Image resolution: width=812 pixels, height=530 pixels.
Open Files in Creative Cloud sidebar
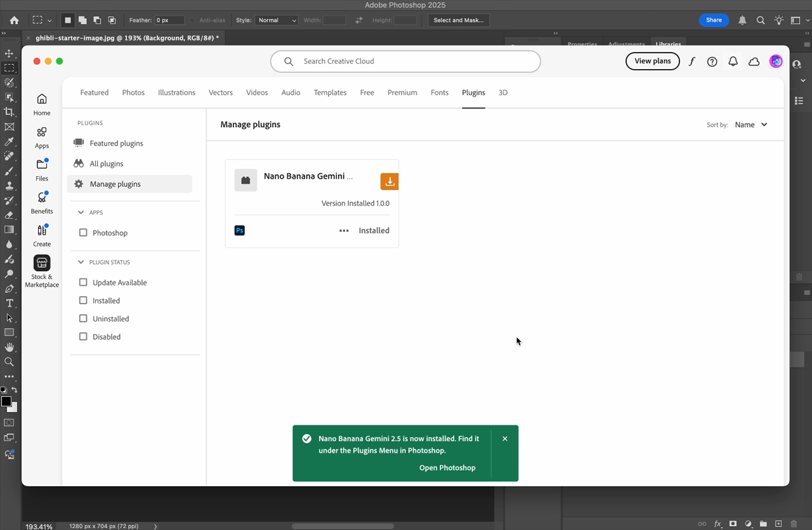tap(42, 171)
